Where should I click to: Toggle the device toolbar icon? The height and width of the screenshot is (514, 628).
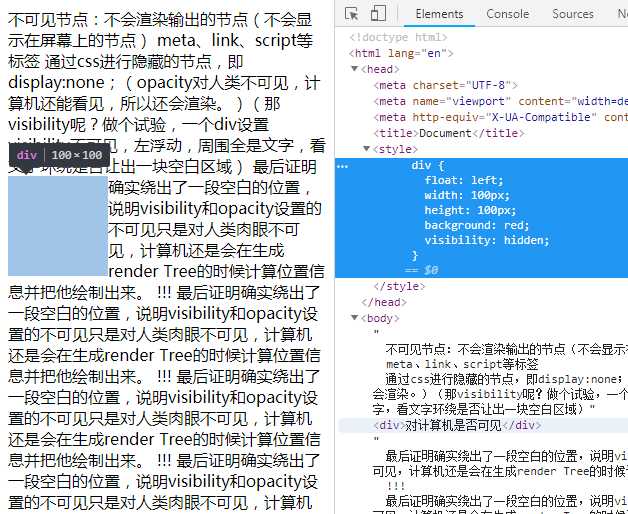pos(378,14)
